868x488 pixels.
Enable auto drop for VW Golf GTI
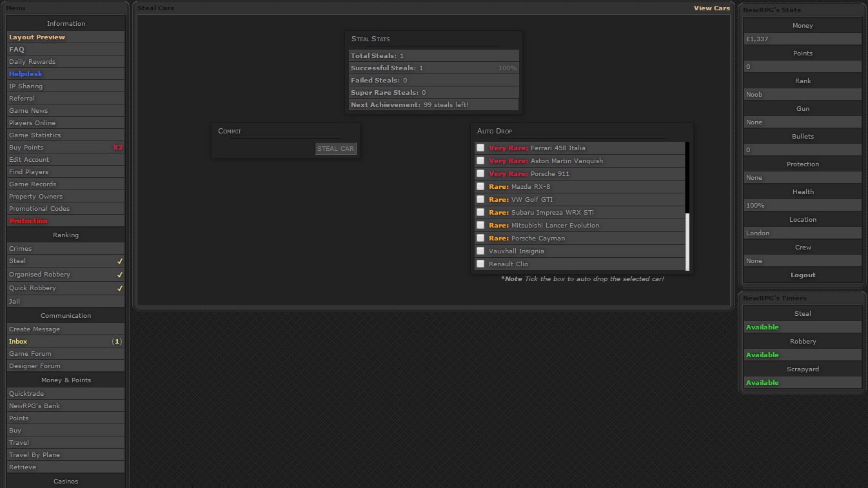coord(480,199)
